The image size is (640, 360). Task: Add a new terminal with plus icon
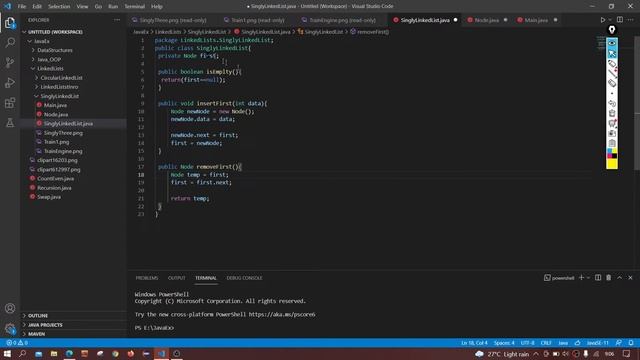[581, 278]
